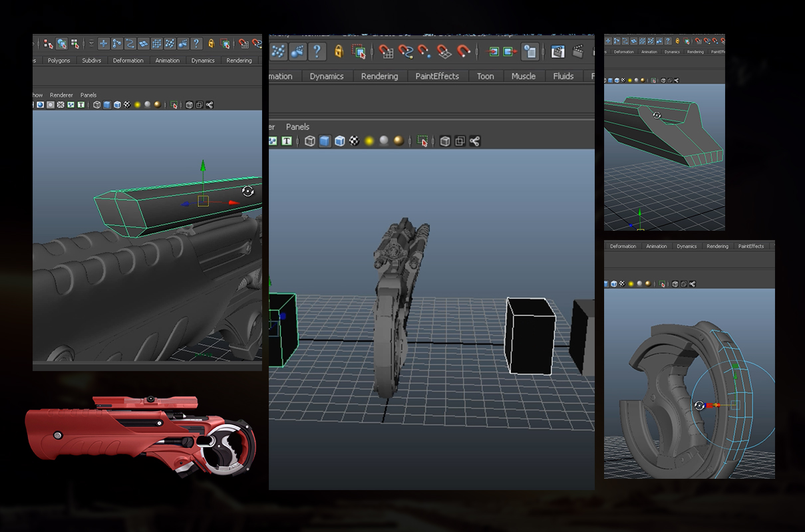Click the grid display icon in left screenshot
This screenshot has width=805, height=532.
coord(61,105)
